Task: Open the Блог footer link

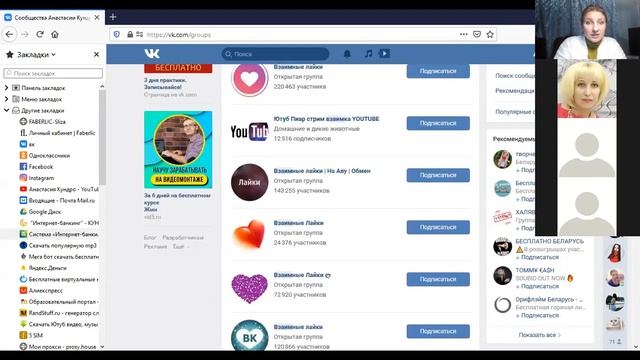Action: pyautogui.click(x=150, y=237)
